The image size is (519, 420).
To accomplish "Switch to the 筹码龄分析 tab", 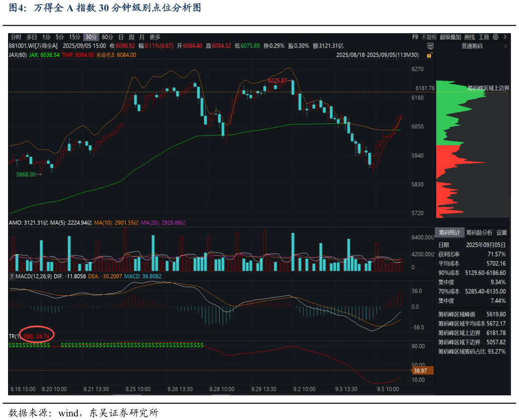I will click(479, 232).
